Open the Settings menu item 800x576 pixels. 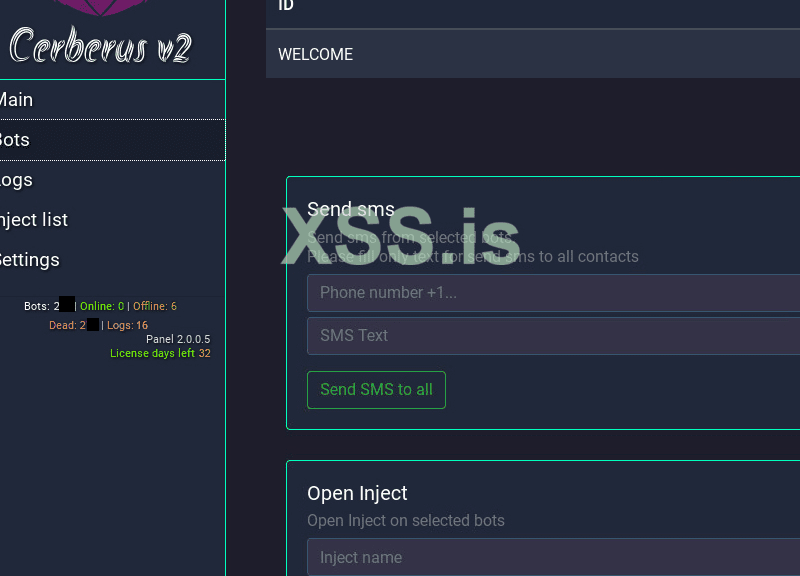click(112, 260)
